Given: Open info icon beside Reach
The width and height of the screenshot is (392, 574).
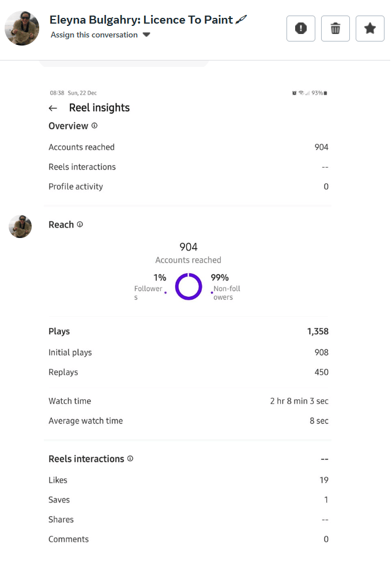Looking at the screenshot, I should (80, 225).
